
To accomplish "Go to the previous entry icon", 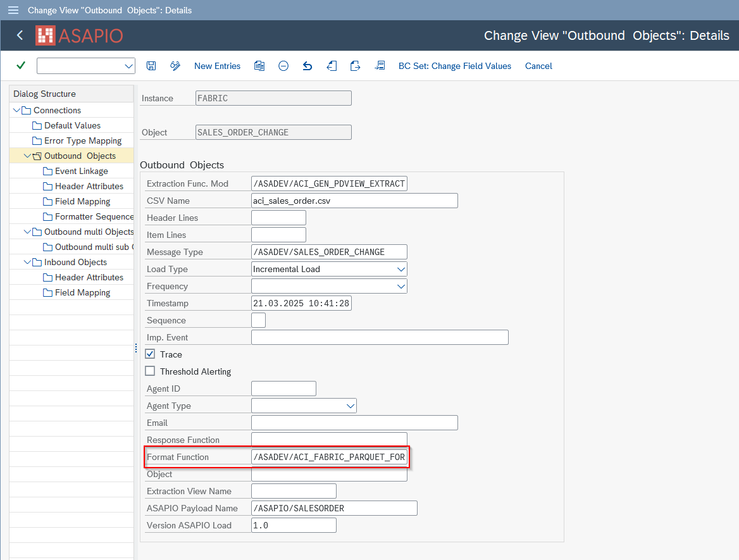I will click(332, 66).
